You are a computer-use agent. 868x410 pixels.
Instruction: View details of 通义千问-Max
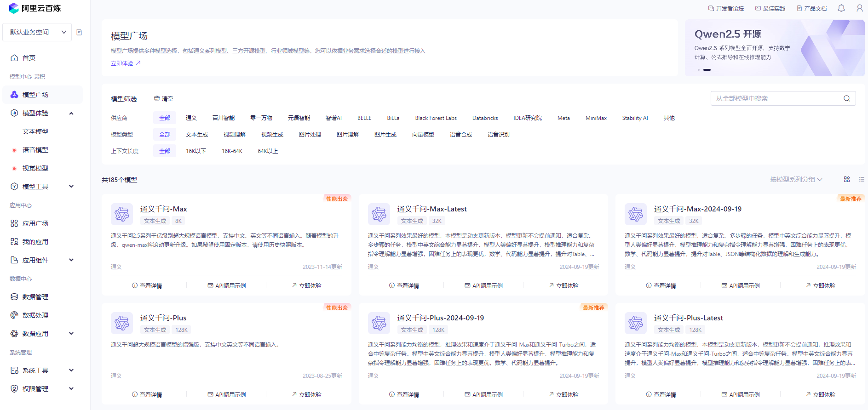point(147,286)
